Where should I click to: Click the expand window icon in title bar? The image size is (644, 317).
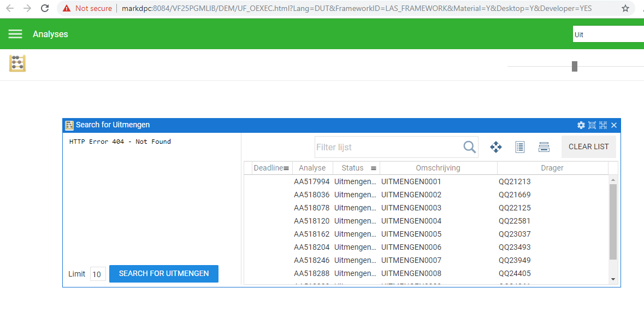[603, 125]
